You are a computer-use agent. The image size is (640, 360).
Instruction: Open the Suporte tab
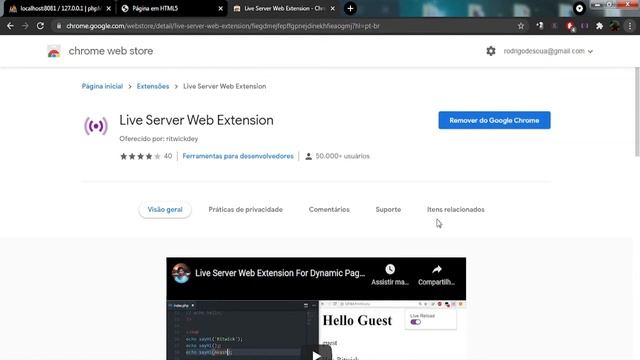click(388, 210)
